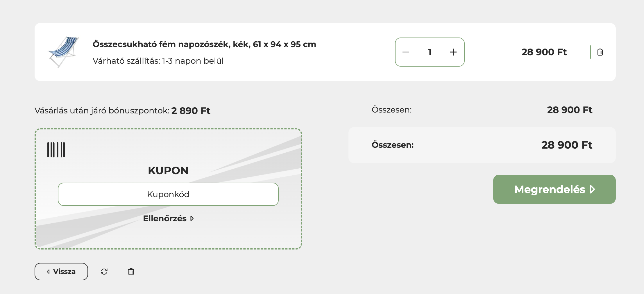
Task: Open the striped deck chair thumbnail
Action: tap(63, 52)
